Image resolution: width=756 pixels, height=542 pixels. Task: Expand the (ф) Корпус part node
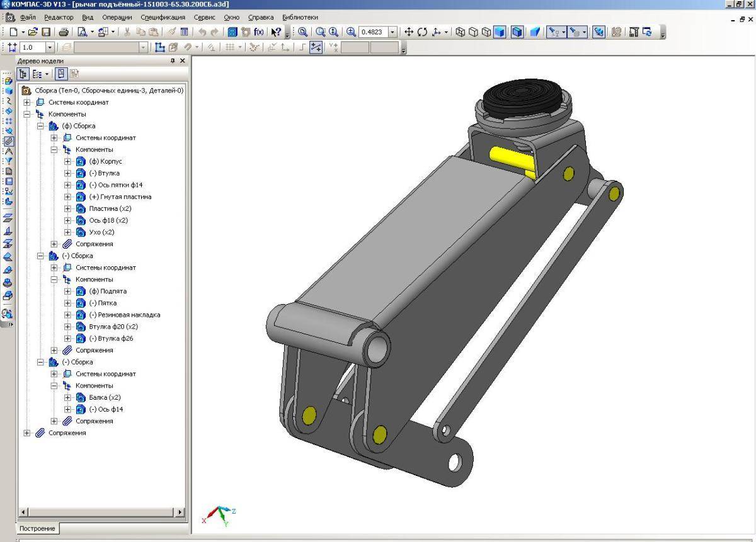[x=67, y=161]
